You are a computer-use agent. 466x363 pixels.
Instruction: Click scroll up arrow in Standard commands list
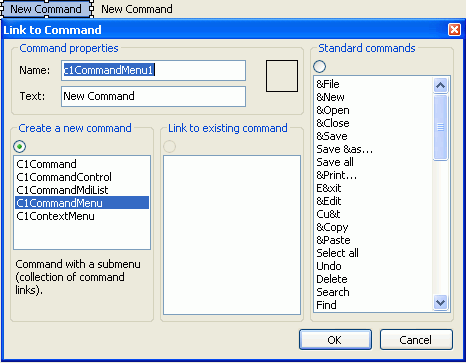point(440,85)
